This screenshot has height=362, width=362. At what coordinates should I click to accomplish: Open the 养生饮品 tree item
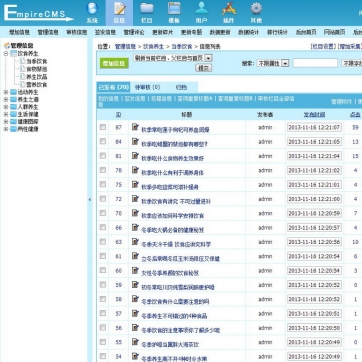click(x=37, y=77)
